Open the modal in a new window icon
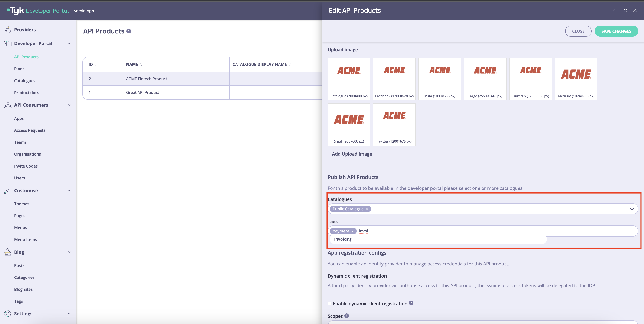The width and height of the screenshot is (644, 324). pos(614,10)
